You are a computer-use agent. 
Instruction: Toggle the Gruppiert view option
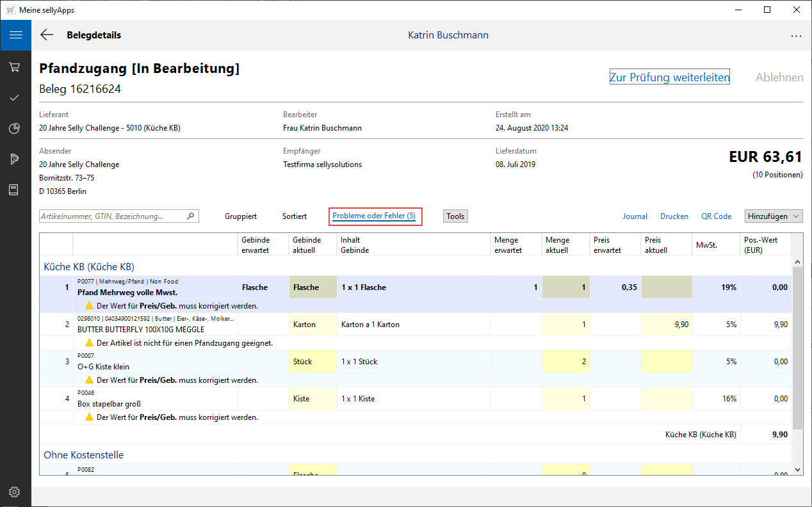click(241, 216)
